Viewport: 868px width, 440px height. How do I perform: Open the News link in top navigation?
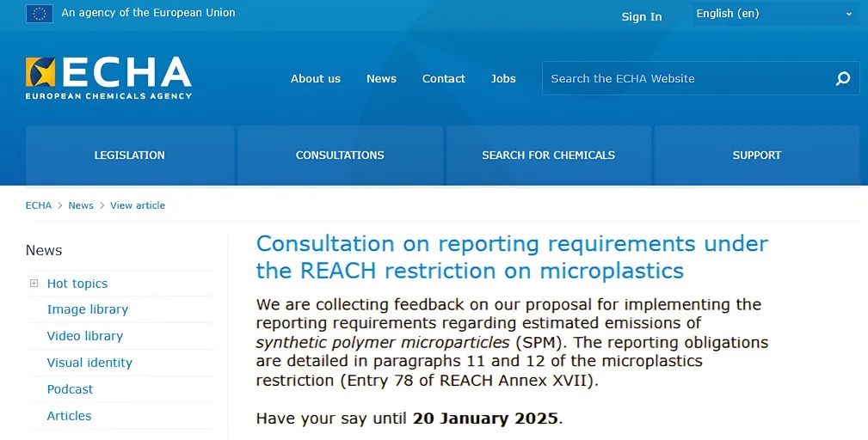coord(381,78)
